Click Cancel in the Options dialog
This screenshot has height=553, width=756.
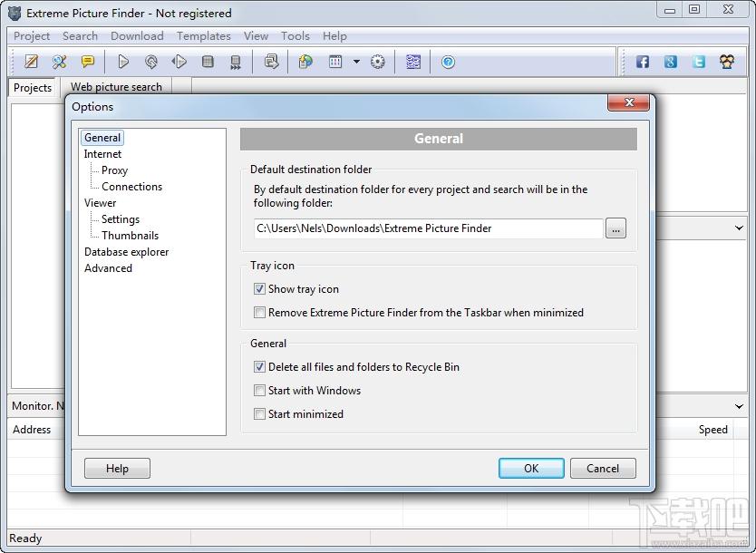point(603,469)
